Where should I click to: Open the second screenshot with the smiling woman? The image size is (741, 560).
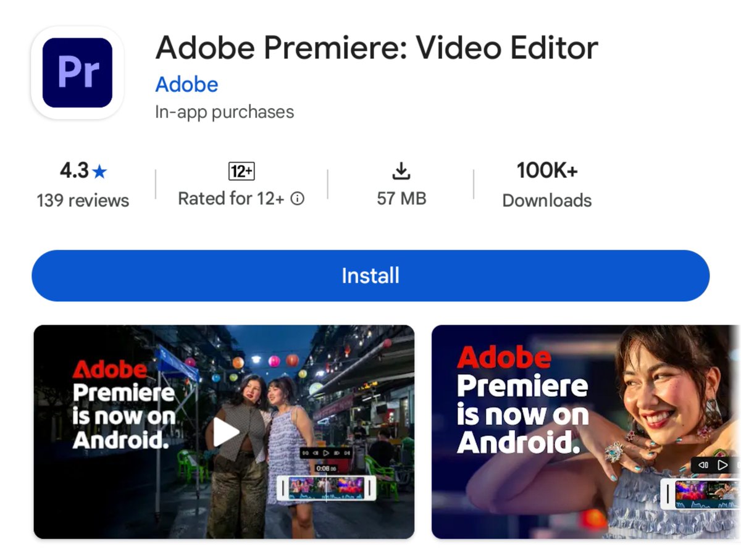pyautogui.click(x=585, y=432)
